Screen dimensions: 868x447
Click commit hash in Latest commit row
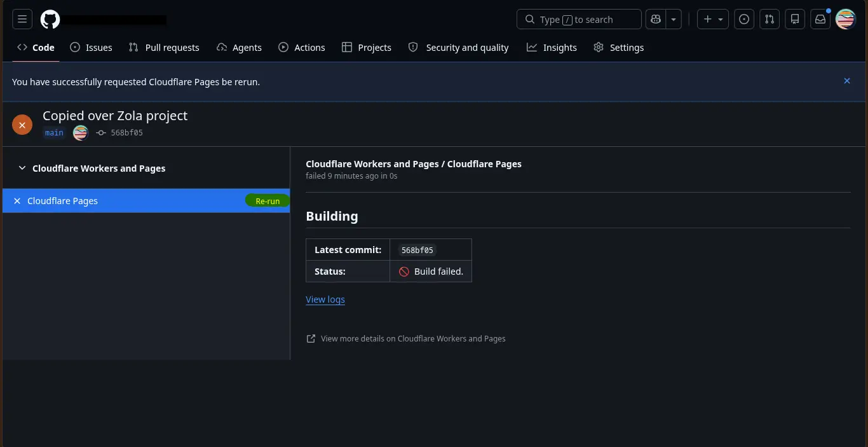click(x=417, y=250)
